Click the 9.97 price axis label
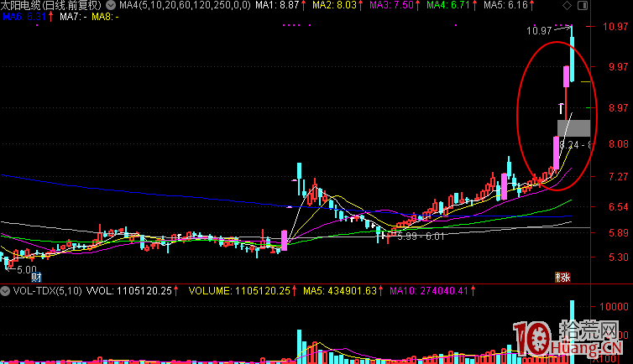The width and height of the screenshot is (633, 364). pos(619,67)
